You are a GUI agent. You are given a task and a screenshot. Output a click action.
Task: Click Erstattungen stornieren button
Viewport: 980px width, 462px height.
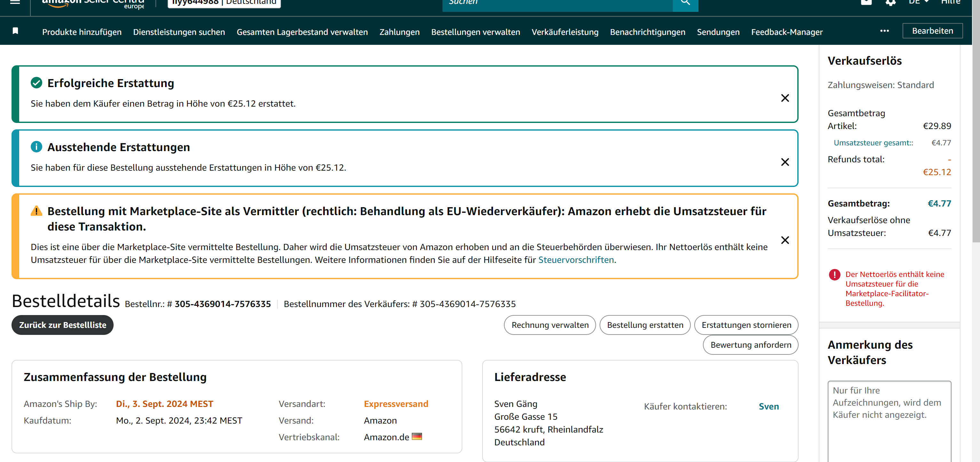(x=746, y=325)
